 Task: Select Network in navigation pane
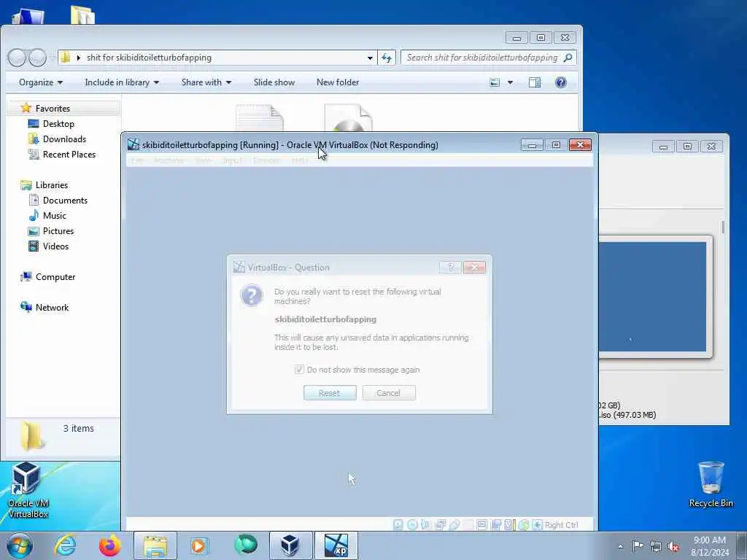coord(52,308)
